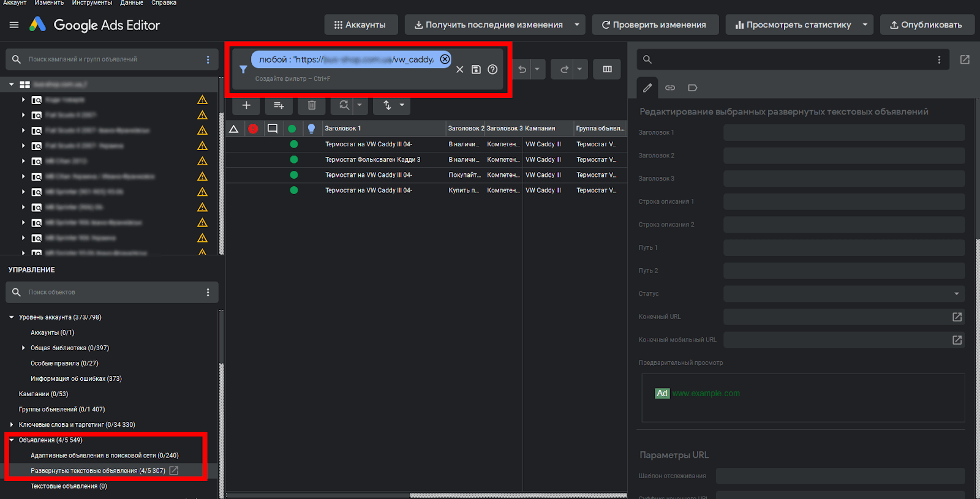Click the Аккаунты button
The image size is (980, 499).
click(x=361, y=24)
